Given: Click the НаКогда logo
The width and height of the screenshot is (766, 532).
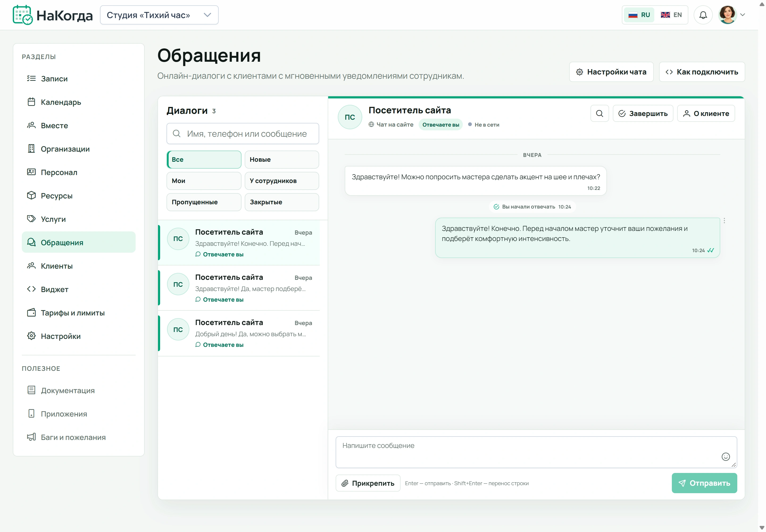Looking at the screenshot, I should pyautogui.click(x=53, y=15).
